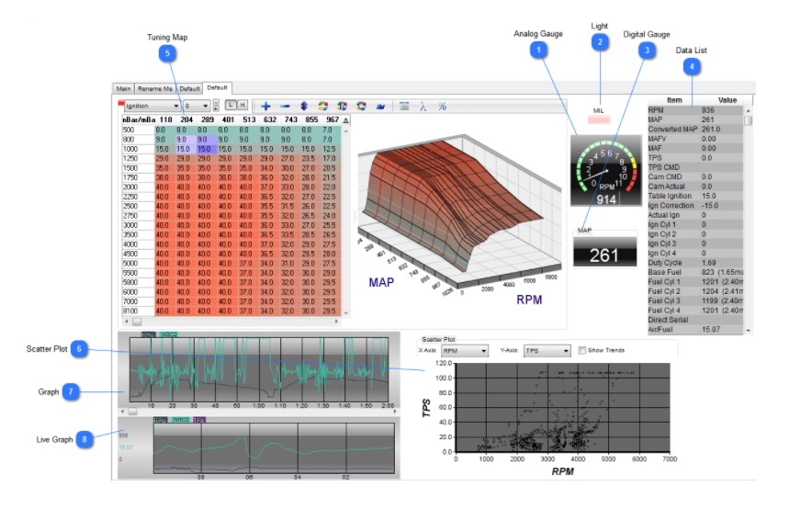Image resolution: width=812 pixels, height=509 pixels.
Task: Select the Duty Cycle row in data list
Action: 695,263
